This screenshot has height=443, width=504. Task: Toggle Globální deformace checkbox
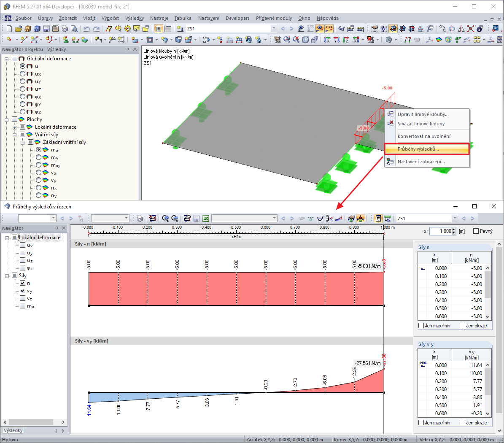pyautogui.click(x=14, y=59)
